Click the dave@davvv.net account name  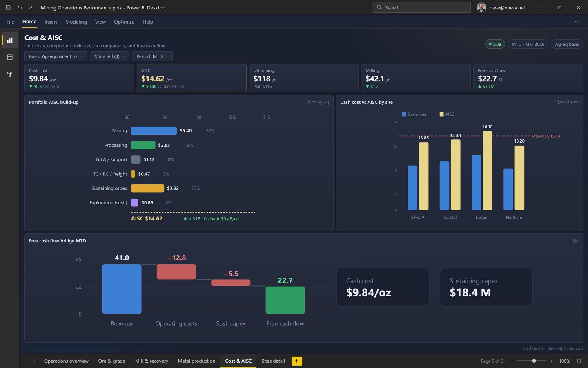(507, 7)
